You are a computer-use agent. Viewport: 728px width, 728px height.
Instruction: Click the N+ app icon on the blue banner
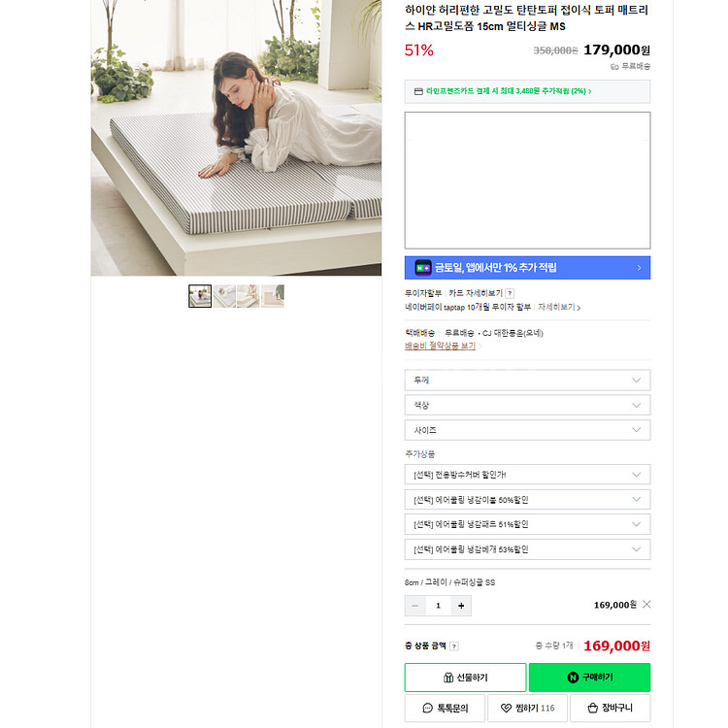pyautogui.click(x=423, y=268)
